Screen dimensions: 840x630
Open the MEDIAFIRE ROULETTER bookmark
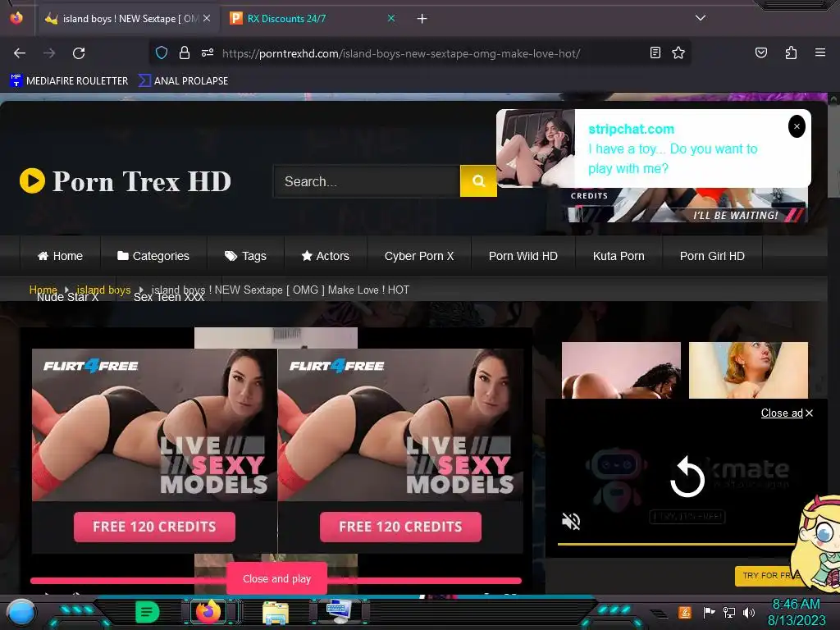69,80
